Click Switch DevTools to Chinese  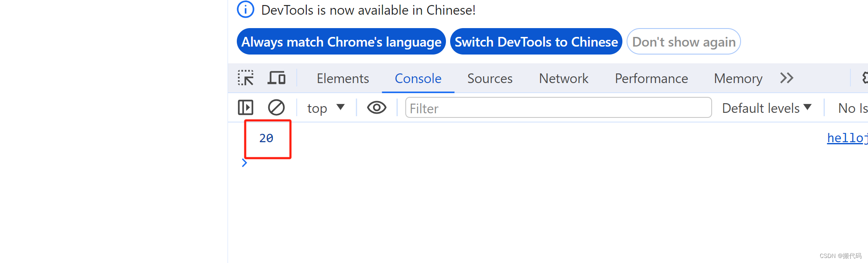point(536,42)
